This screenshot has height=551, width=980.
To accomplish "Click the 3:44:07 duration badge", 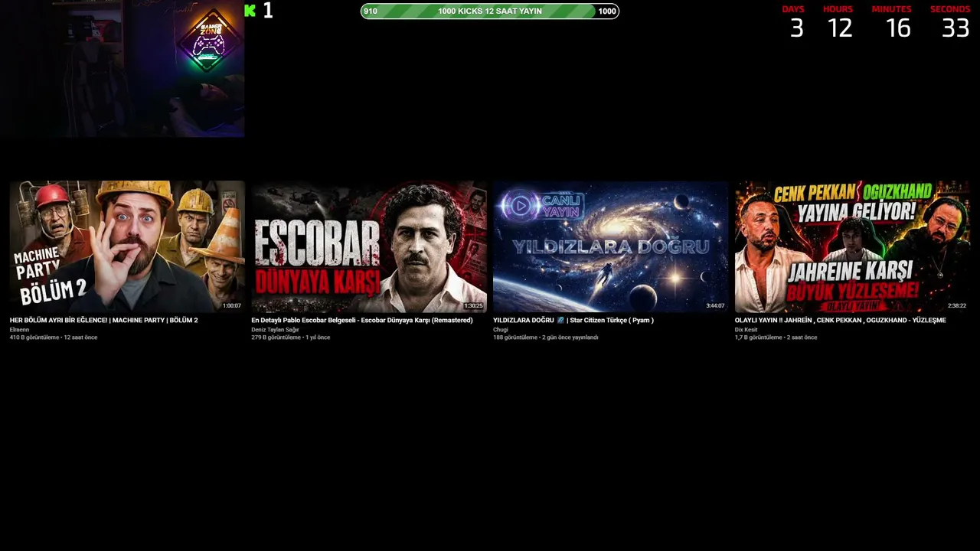I will click(715, 306).
